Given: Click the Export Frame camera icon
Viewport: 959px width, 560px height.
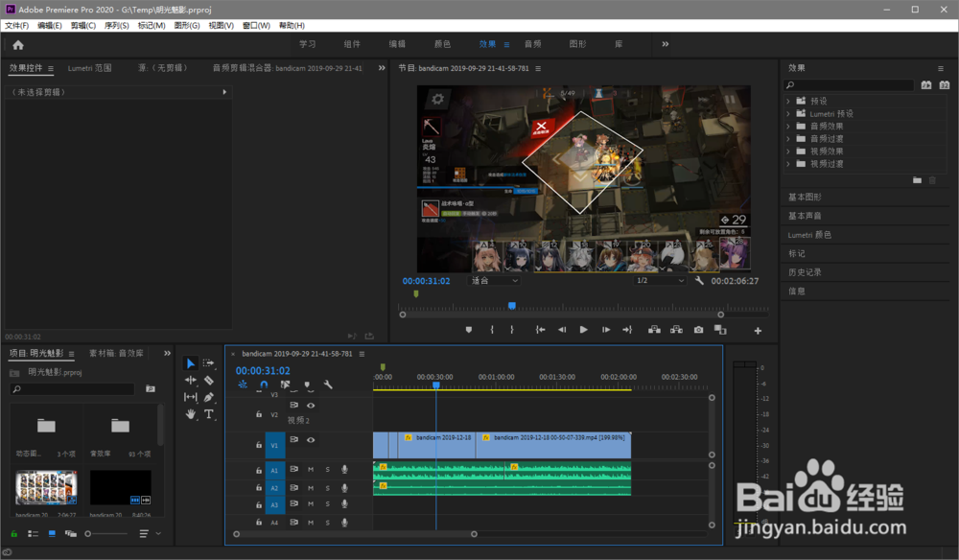Looking at the screenshot, I should pyautogui.click(x=698, y=330).
